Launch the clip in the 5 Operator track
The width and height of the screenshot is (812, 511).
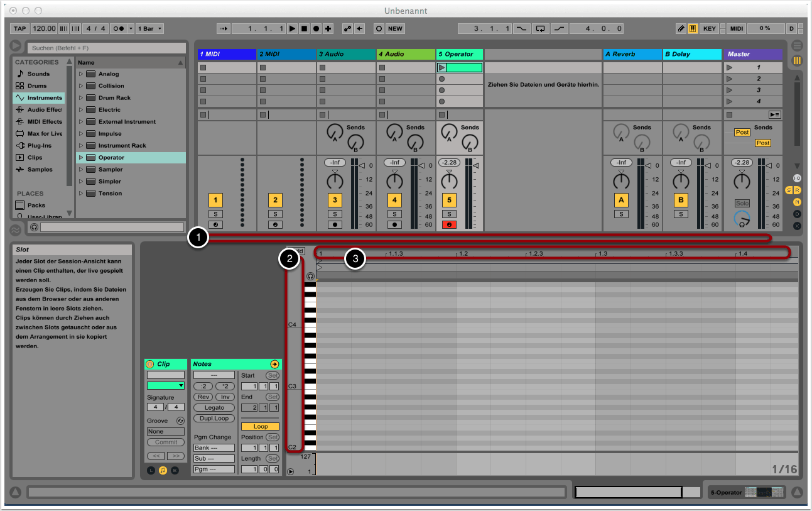[x=441, y=67]
